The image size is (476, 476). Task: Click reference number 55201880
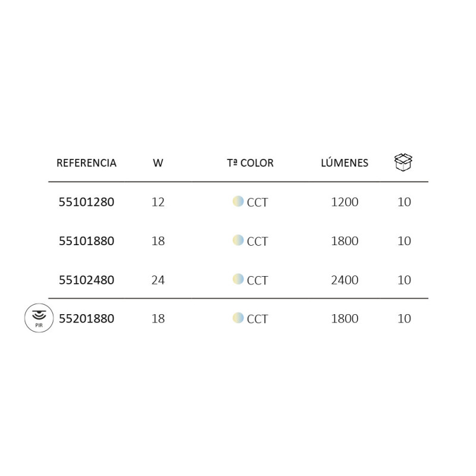pyautogui.click(x=86, y=318)
